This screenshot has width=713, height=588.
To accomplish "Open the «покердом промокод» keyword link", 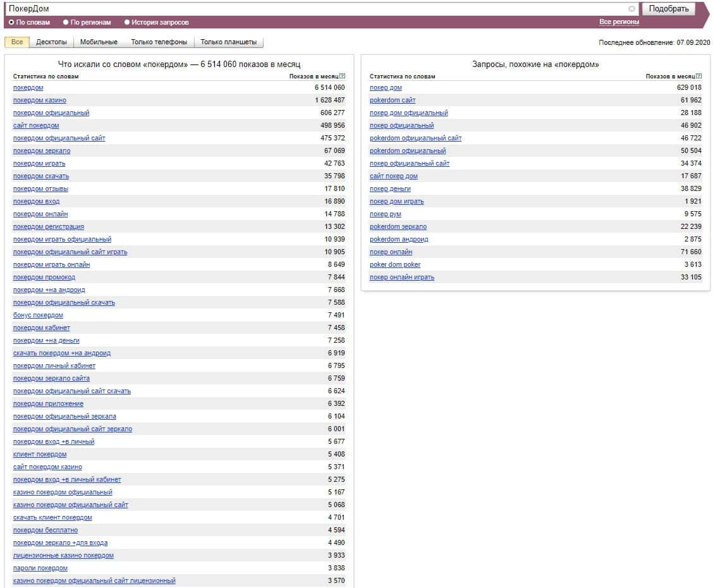I will [x=44, y=278].
